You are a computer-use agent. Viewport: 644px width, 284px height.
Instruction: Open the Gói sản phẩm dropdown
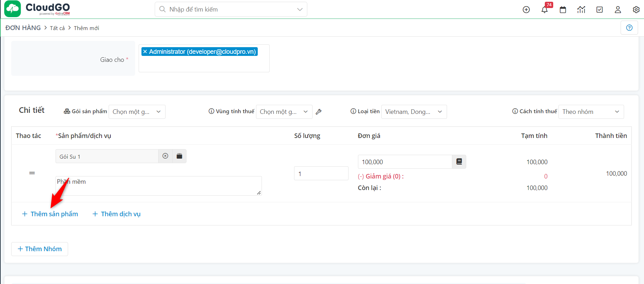tap(137, 112)
